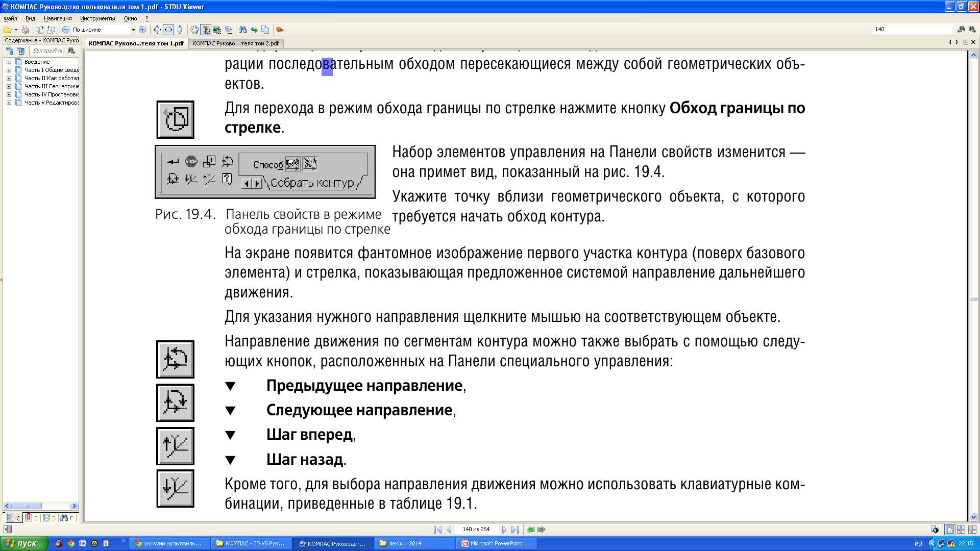
Task: Open the 'По ширине' zoom dropdown
Action: (x=133, y=30)
